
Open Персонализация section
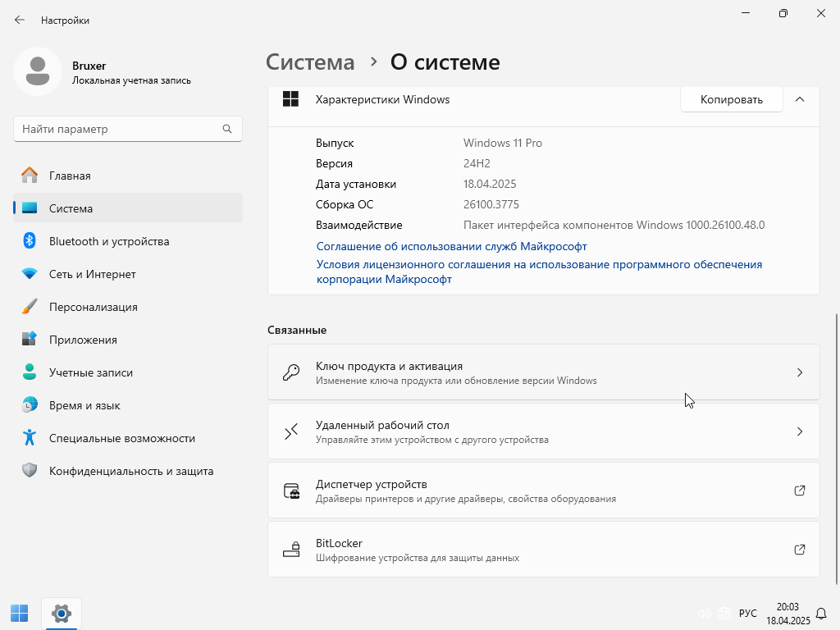pos(127,307)
